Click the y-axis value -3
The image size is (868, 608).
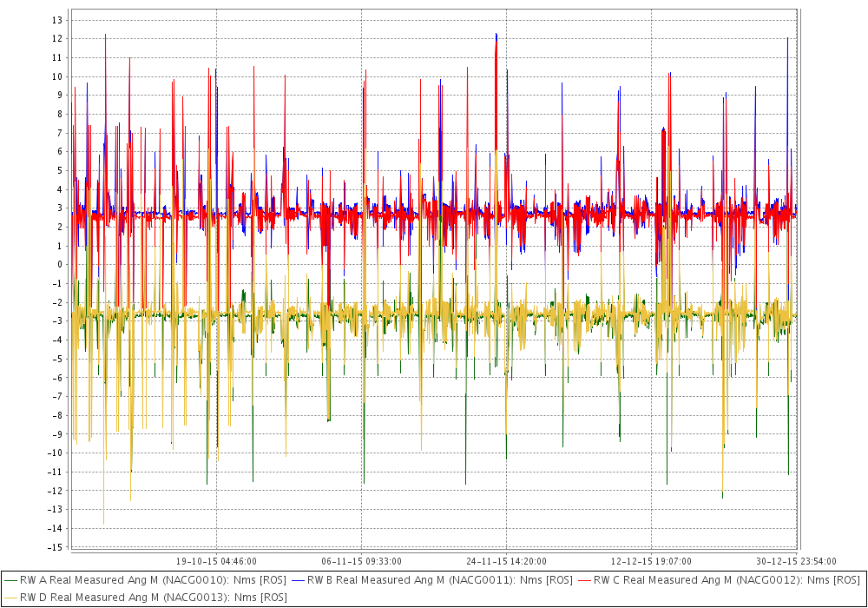click(57, 321)
